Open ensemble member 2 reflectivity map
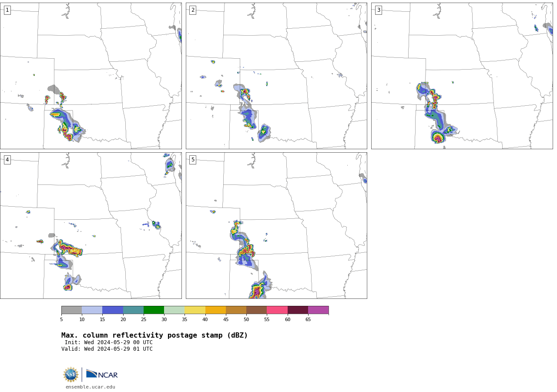This screenshot has height=392, width=557. point(276,76)
